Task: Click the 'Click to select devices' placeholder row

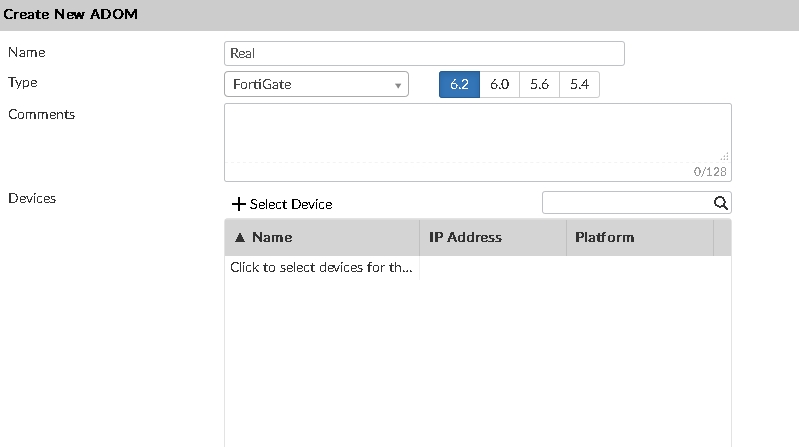Action: click(x=321, y=268)
